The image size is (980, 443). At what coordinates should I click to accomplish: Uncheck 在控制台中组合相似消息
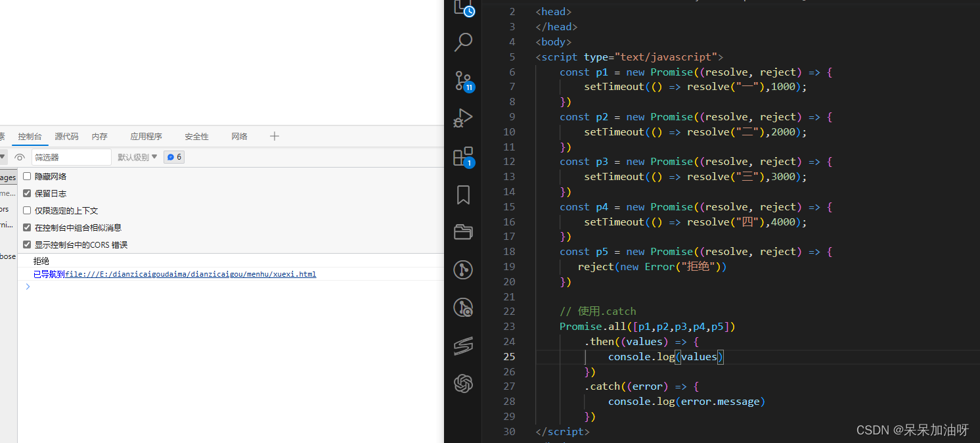click(x=27, y=227)
